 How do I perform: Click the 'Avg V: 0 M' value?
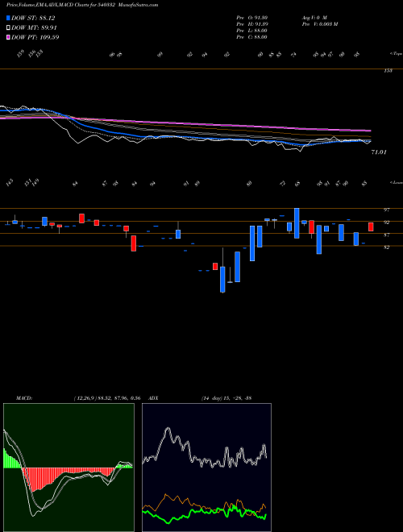pos(314,18)
